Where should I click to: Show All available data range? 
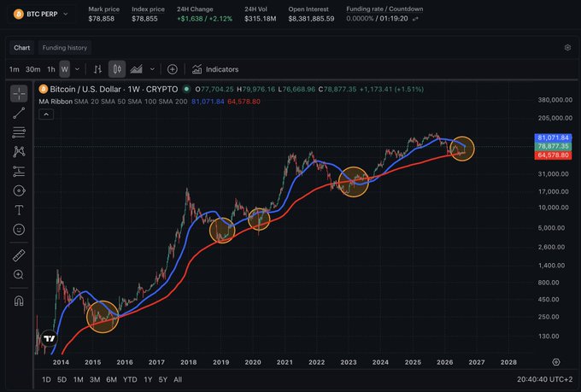coord(178,379)
